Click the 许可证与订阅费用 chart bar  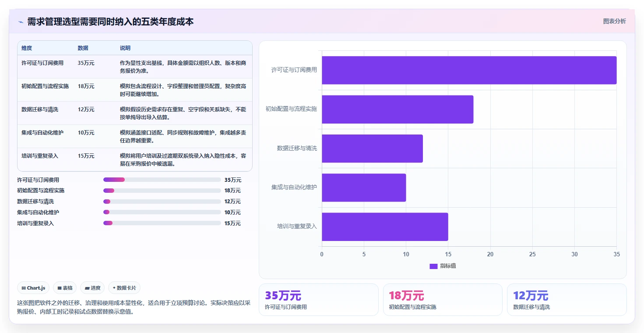point(469,70)
